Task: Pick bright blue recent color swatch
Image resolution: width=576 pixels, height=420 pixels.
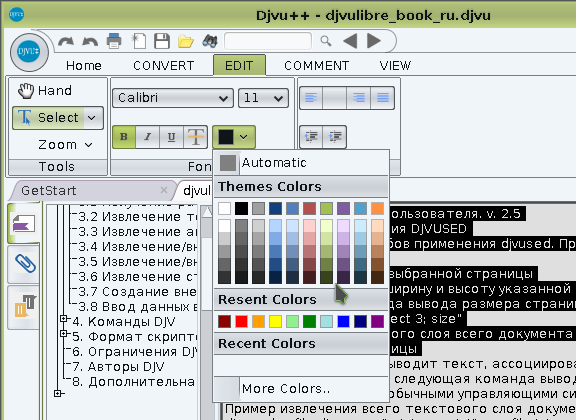Action: pyautogui.click(x=343, y=322)
